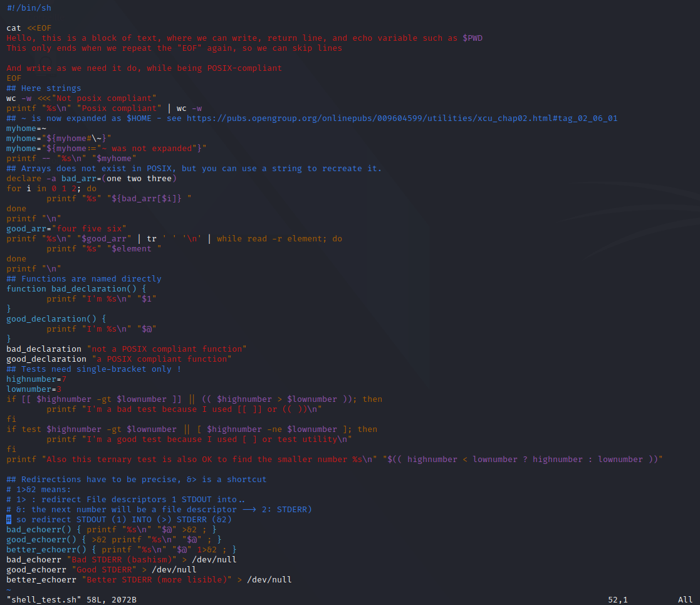Click "# 1> : redirect File descriptors" comment

[125, 500]
